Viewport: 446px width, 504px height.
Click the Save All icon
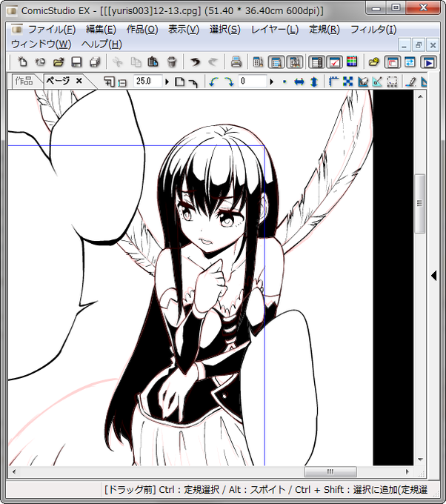click(95, 62)
